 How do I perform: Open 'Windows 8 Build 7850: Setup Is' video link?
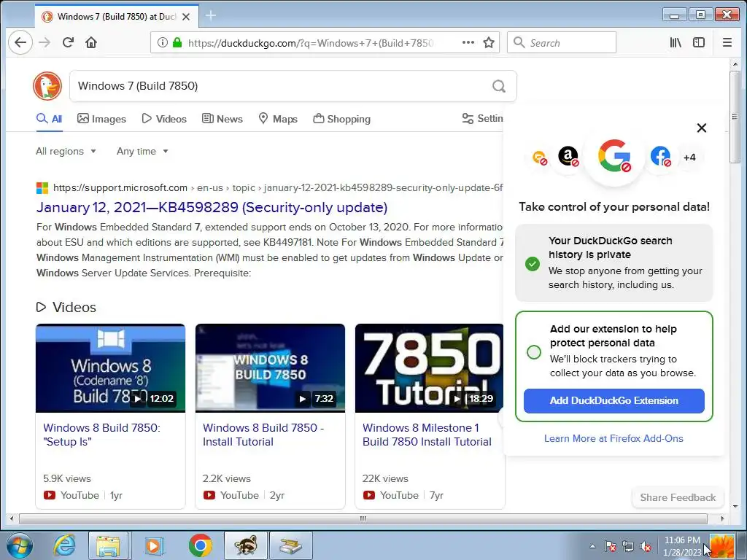[x=102, y=435]
